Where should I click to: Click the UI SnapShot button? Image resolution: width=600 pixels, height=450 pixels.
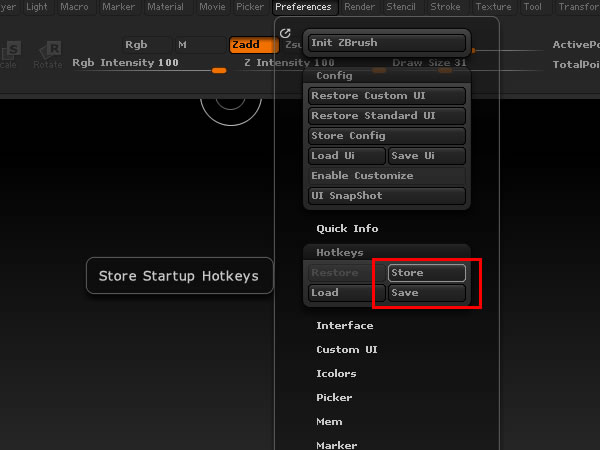387,196
